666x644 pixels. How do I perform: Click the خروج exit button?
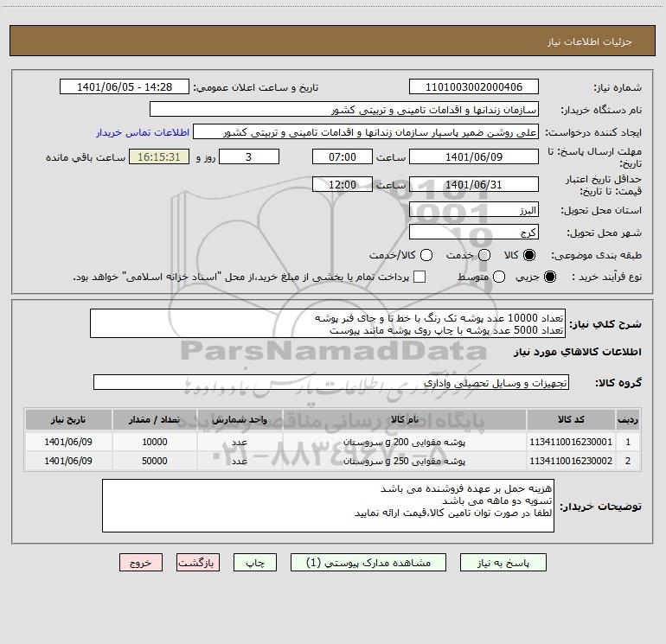tap(141, 563)
